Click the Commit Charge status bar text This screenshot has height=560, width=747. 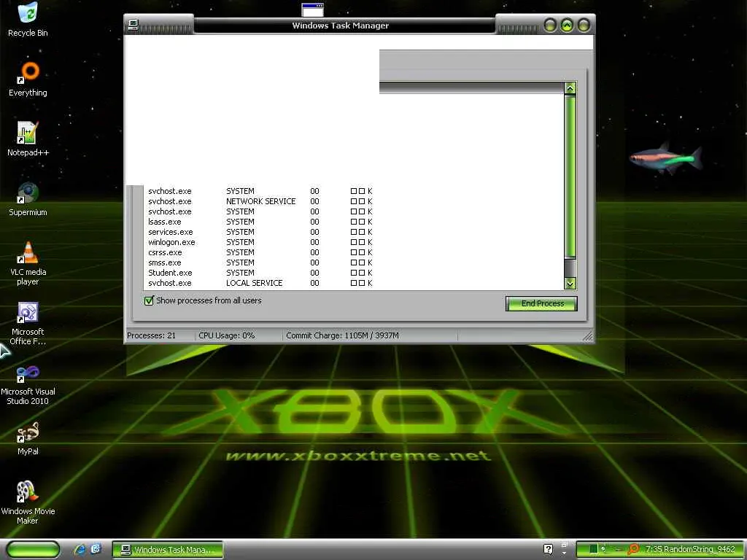point(343,335)
